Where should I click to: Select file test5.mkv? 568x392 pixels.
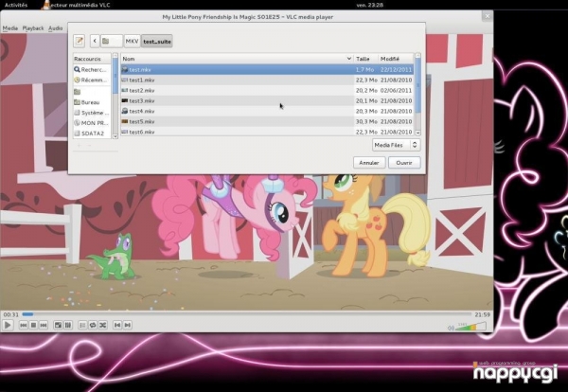(267, 122)
